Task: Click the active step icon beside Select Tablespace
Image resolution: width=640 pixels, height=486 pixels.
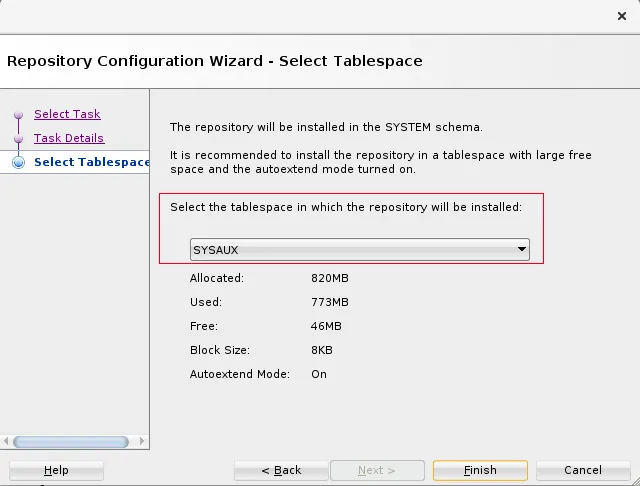Action: click(18, 163)
